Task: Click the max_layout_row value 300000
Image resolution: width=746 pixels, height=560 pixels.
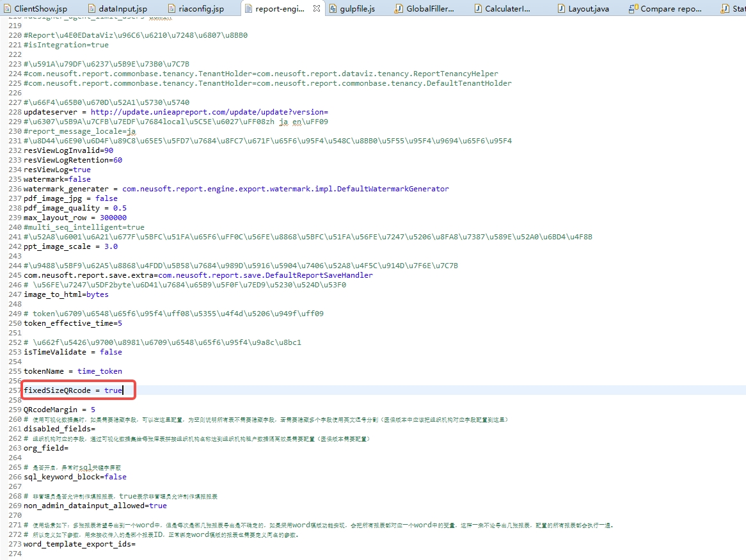Action: [113, 218]
